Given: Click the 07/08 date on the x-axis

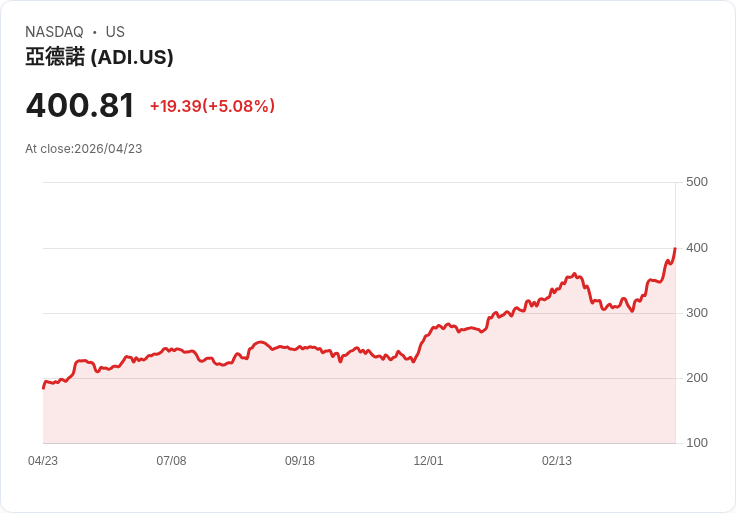Looking at the screenshot, I should (171, 461).
